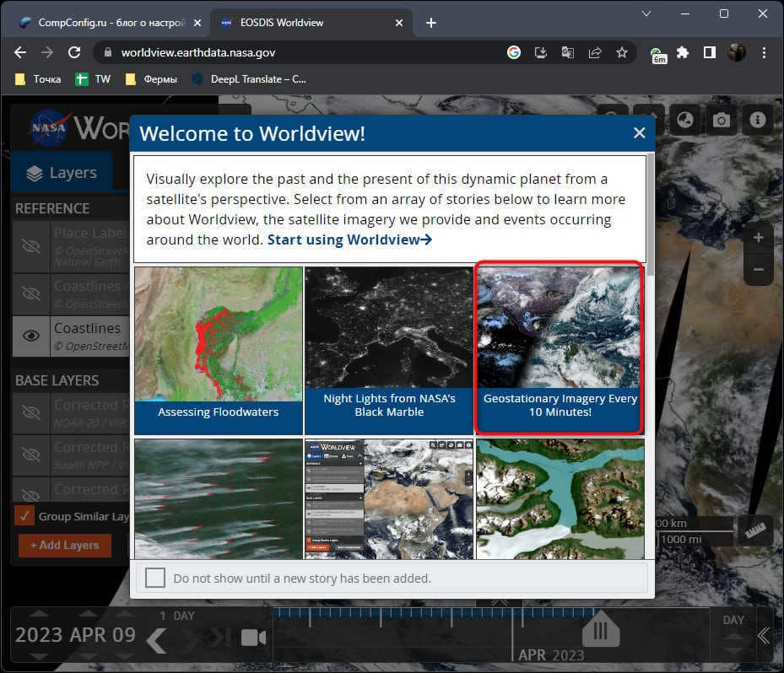
Task: Zoom out the map with minus button
Action: click(x=758, y=270)
